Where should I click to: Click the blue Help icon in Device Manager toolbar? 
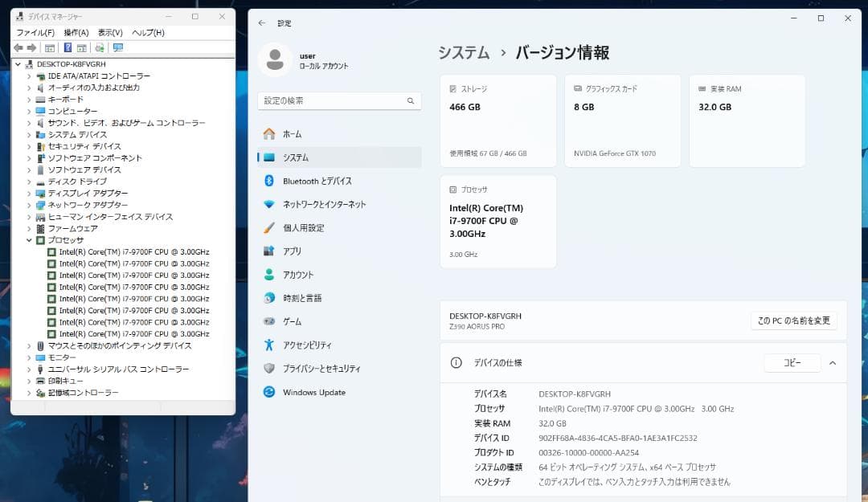point(68,47)
